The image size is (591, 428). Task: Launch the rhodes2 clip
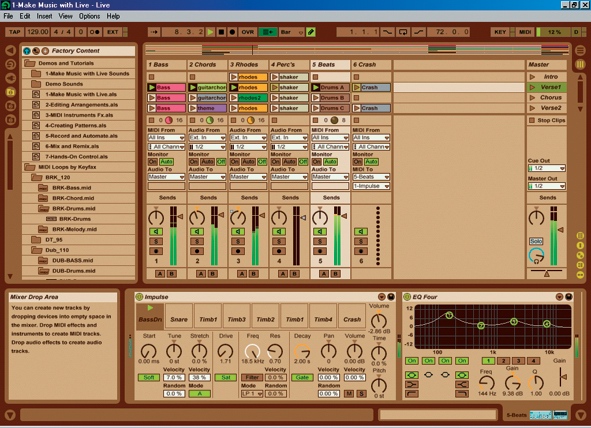234,98
